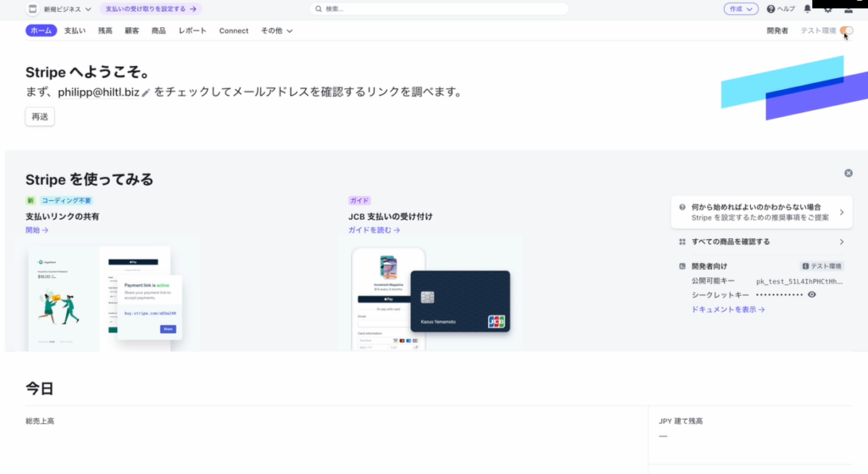The width and height of the screenshot is (868, 474).
Task: Open 開発者 developer link
Action: [x=777, y=31]
